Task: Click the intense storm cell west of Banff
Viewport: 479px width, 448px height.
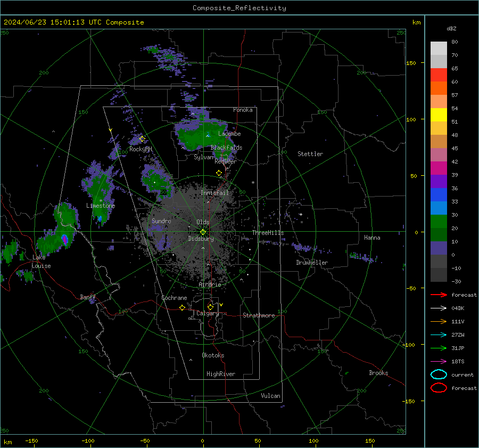Action: (65, 239)
